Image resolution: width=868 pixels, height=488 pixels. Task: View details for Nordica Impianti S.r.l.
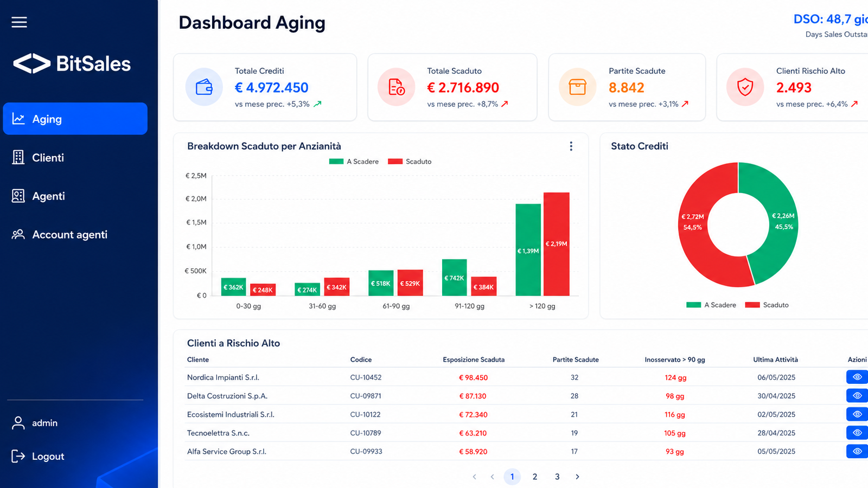(857, 377)
